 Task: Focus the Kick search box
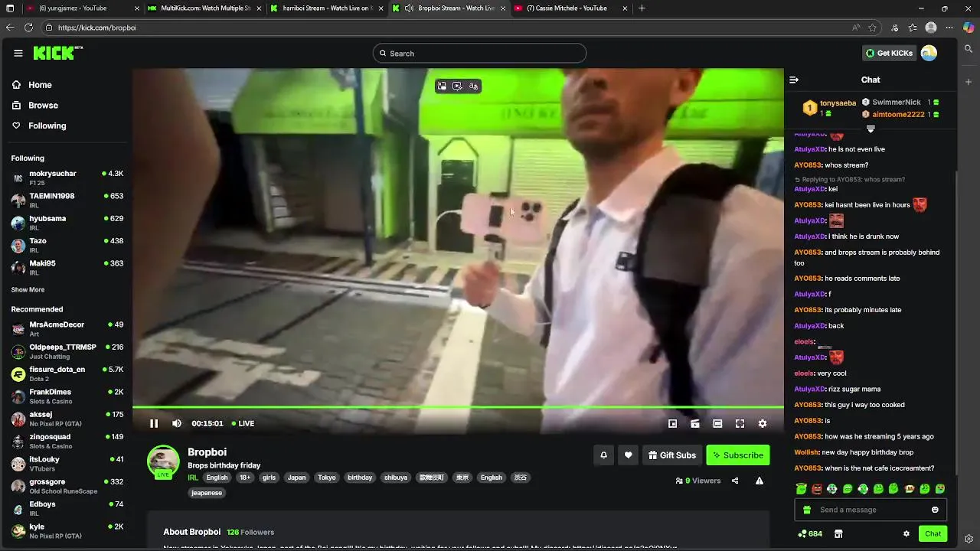click(x=479, y=53)
